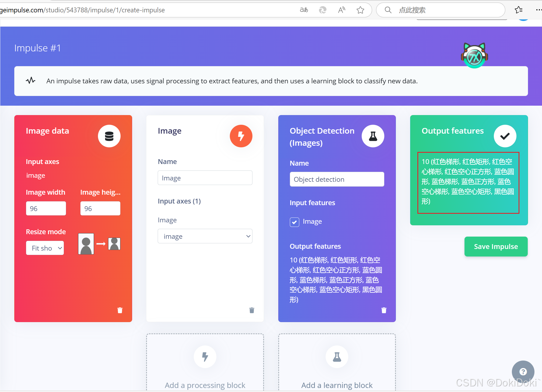Open the browser's three-dot settings menu
The image size is (542, 392).
[x=538, y=10]
